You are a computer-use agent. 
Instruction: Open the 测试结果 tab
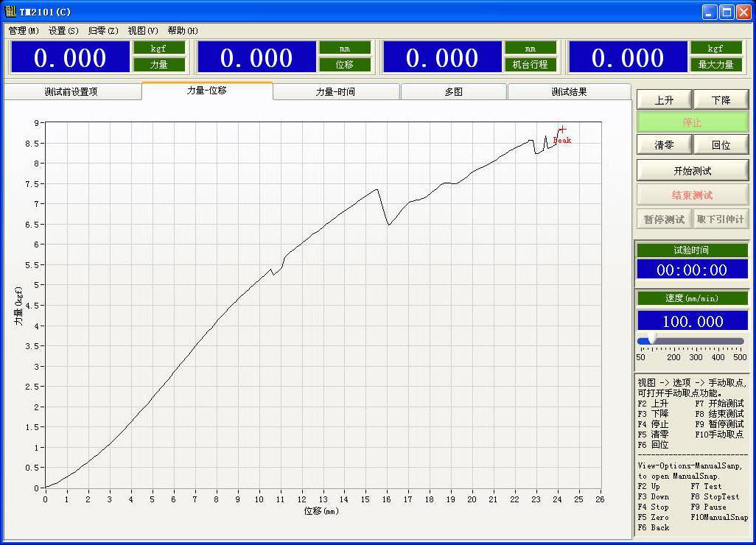coord(569,92)
